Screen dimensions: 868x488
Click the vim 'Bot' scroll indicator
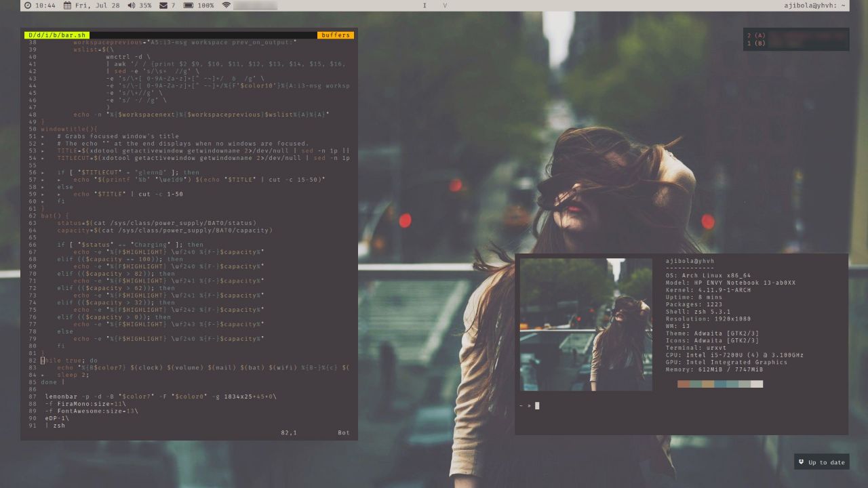(x=344, y=432)
